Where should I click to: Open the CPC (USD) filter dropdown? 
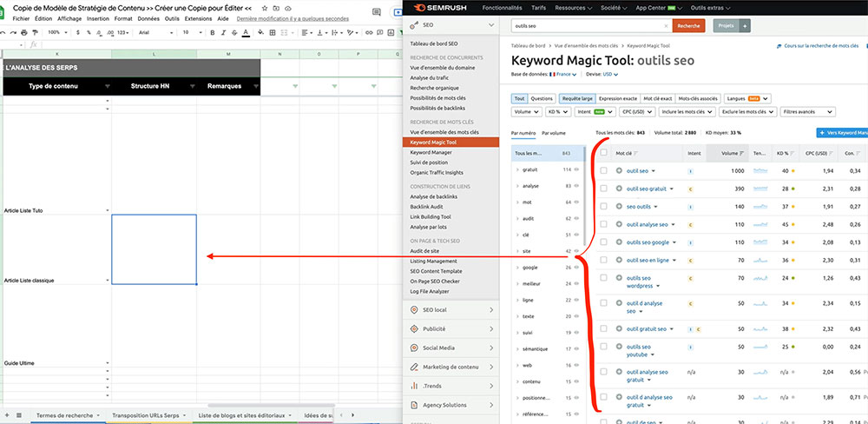pos(636,112)
